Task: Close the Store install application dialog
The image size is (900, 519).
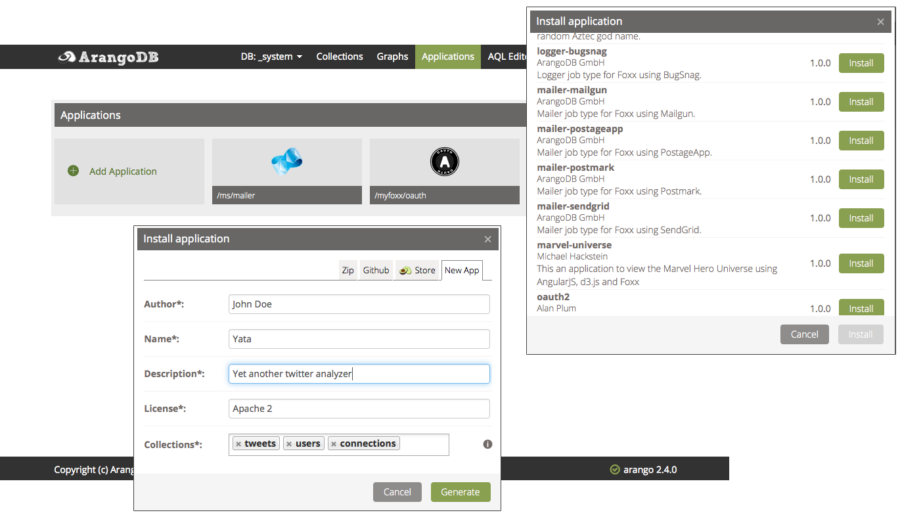Action: point(880,21)
